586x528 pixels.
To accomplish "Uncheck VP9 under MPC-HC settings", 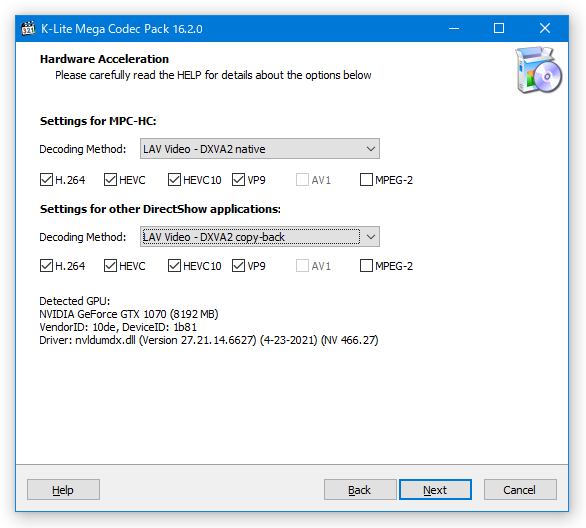I will [x=238, y=180].
